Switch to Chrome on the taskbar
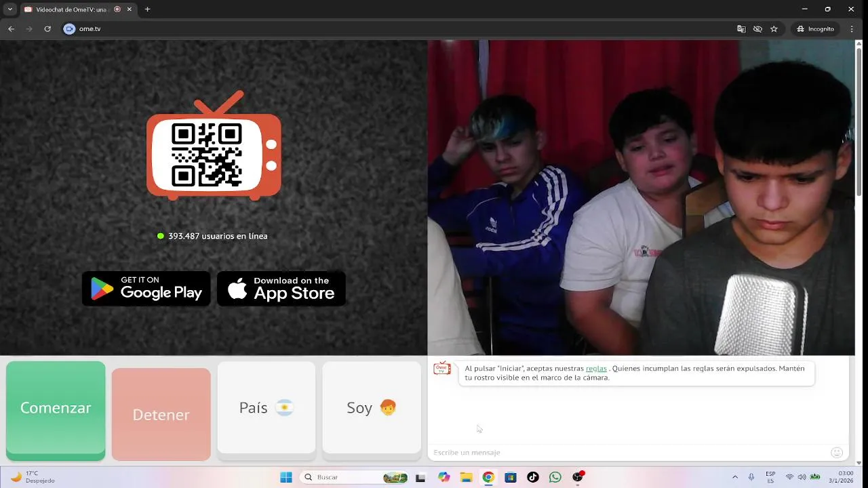Screen dimensions: 868x488 [488, 477]
